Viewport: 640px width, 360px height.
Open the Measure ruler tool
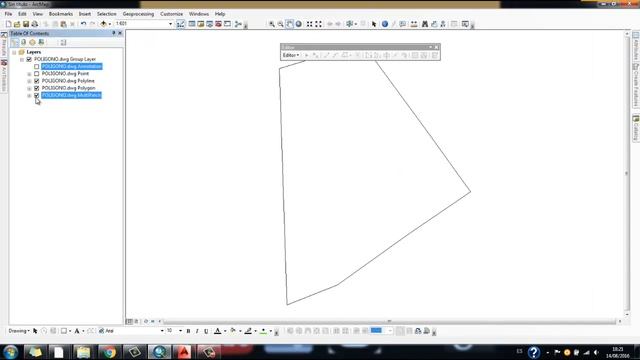click(x=414, y=24)
